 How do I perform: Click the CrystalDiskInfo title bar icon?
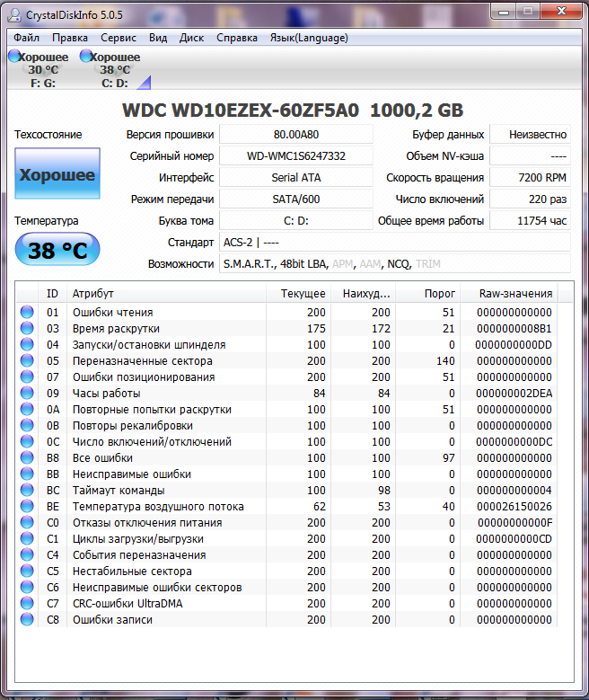(x=14, y=14)
